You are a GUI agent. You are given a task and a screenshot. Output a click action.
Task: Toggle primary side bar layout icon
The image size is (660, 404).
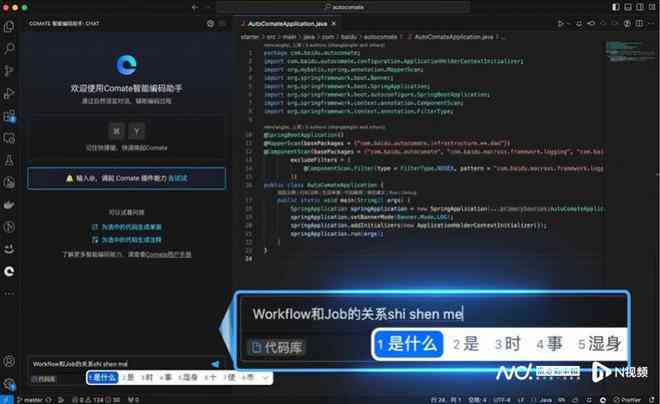(616, 7)
